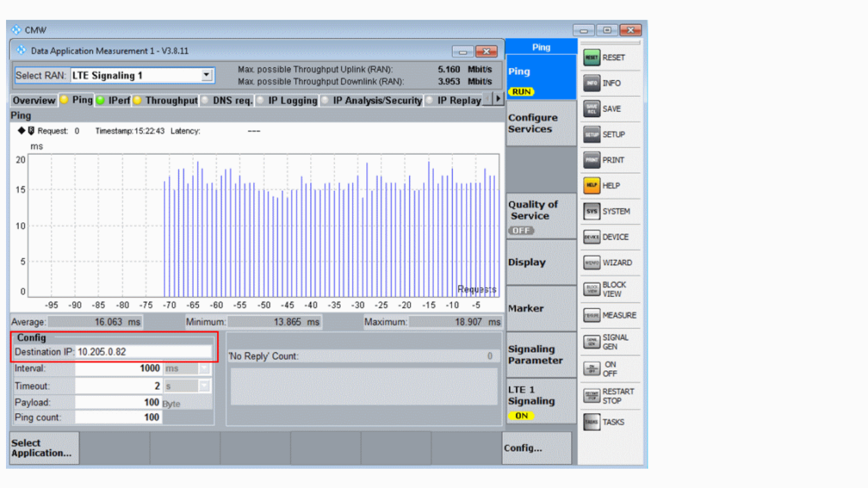Open the Timeout unit dropdown

coord(202,386)
